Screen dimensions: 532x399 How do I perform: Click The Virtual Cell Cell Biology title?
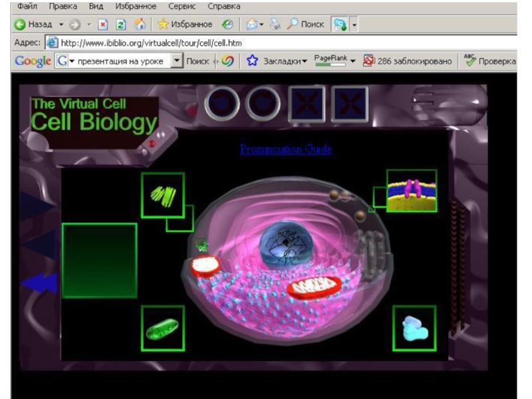[x=94, y=115]
